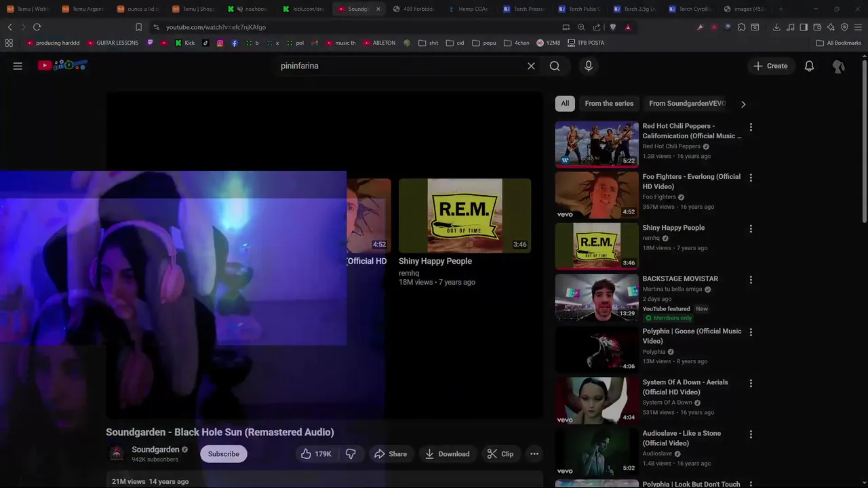
Task: Toggle the browser sidebar panel
Action: [804, 27]
